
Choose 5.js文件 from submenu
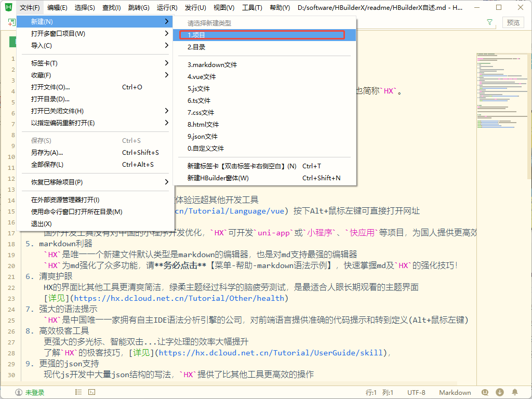point(264,88)
